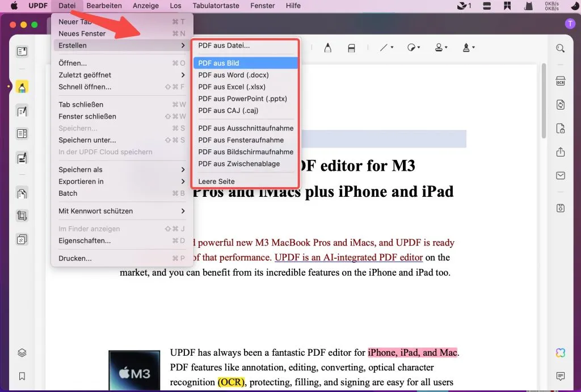The height and width of the screenshot is (392, 581).
Task: Open the UPDF AI assistant sparkle icon
Action: point(561,353)
